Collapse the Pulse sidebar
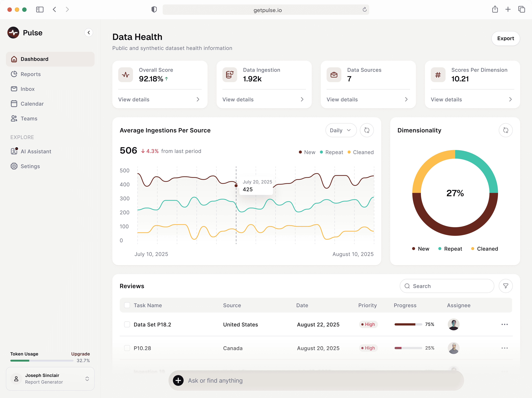Viewport: 532px width, 398px height. click(89, 33)
